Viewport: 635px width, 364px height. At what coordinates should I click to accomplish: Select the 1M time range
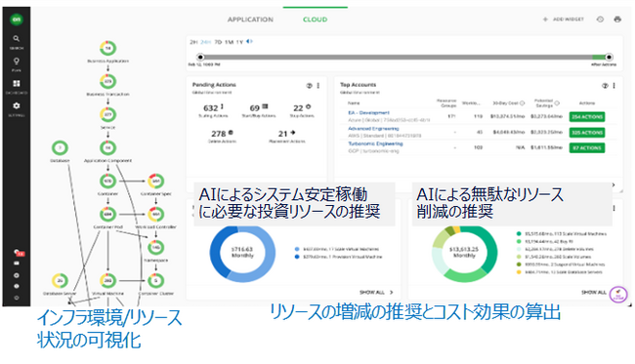[230, 42]
